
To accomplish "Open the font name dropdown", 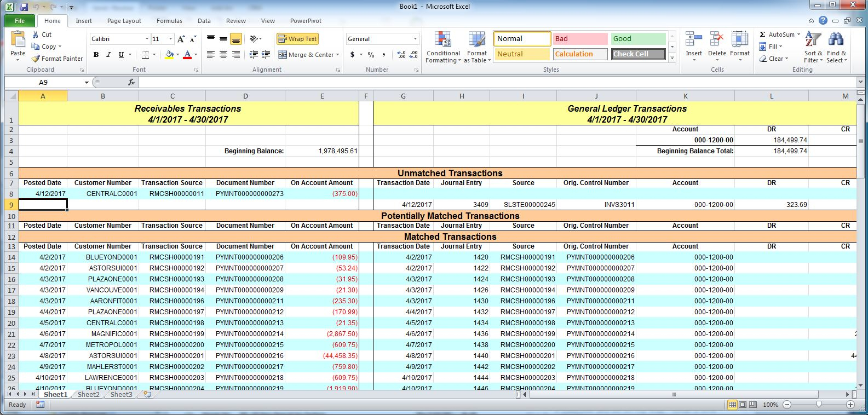I will pyautogui.click(x=147, y=39).
